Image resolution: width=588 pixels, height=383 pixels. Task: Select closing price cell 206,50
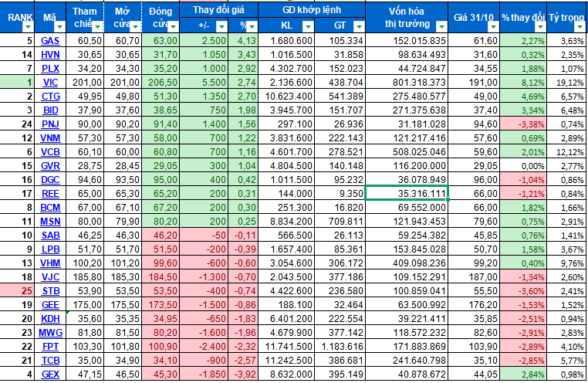click(x=161, y=82)
